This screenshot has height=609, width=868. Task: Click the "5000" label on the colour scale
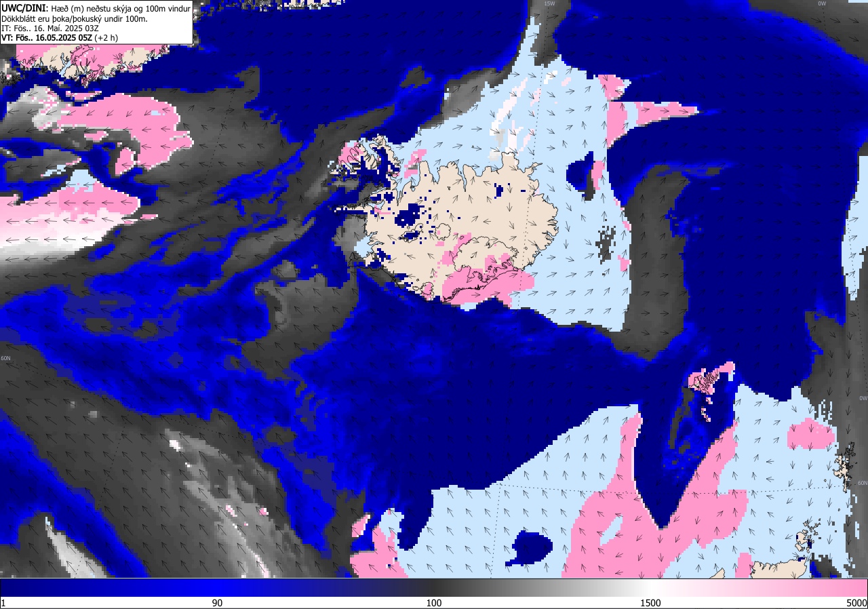click(856, 603)
